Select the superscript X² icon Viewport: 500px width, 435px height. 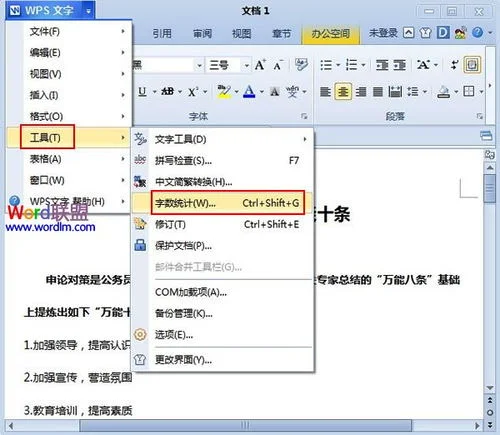[x=193, y=91]
